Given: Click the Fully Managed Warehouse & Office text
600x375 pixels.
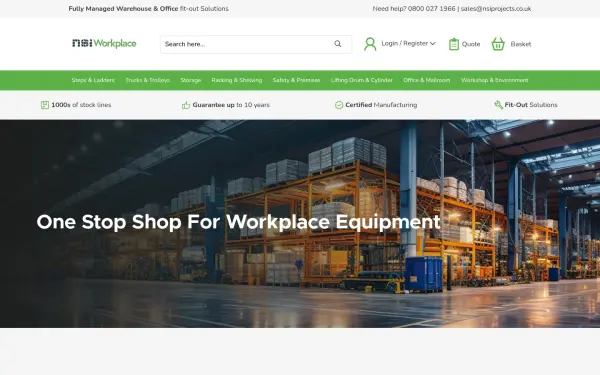Looking at the screenshot, I should click(123, 8).
